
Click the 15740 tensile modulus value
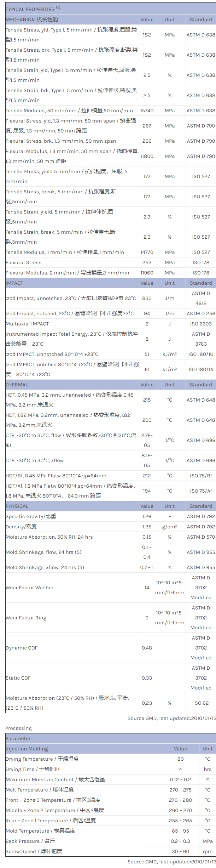pos(147,110)
